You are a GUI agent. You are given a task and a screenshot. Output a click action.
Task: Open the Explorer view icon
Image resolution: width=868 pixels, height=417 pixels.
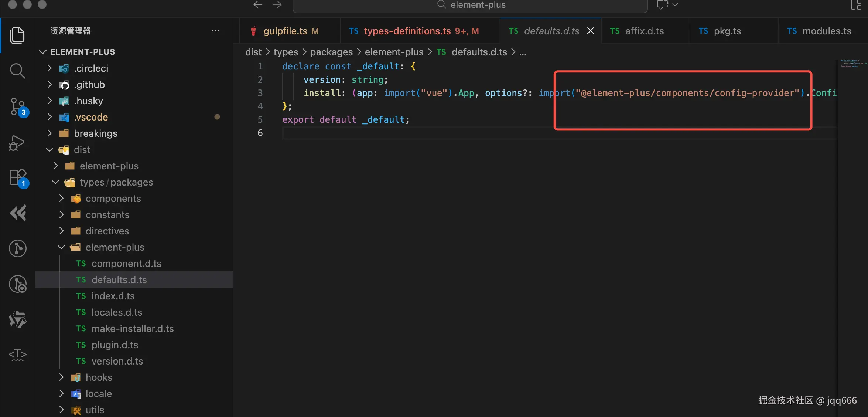tap(17, 35)
